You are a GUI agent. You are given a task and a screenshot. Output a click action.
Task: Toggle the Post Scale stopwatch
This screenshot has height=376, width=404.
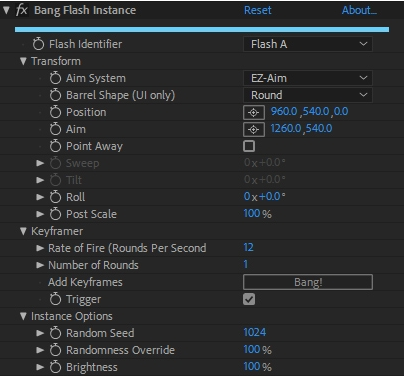click(x=55, y=214)
